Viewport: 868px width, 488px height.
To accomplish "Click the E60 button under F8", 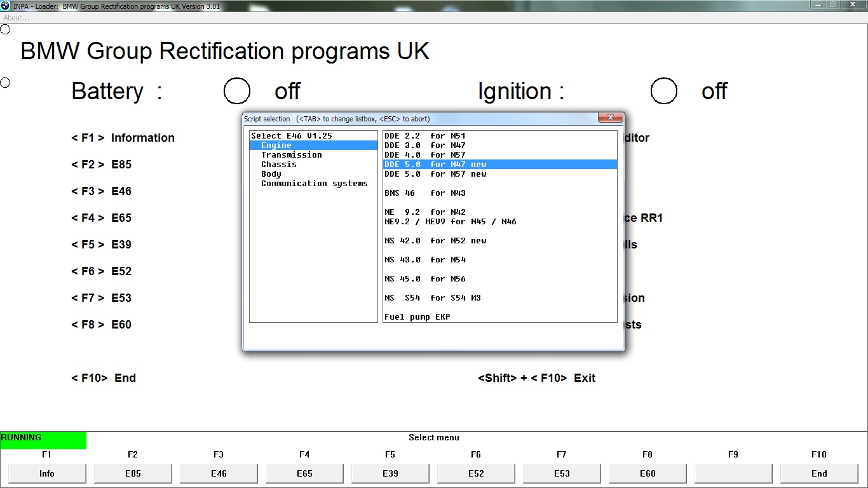I will (648, 473).
